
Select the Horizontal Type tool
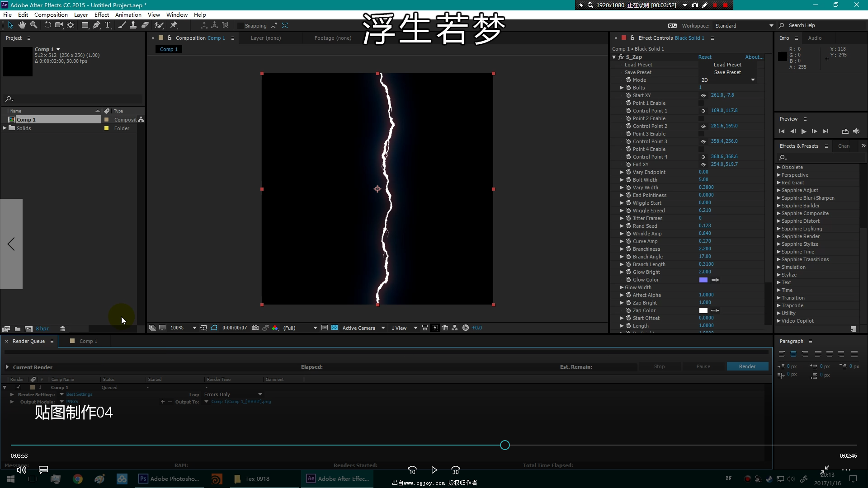[108, 25]
